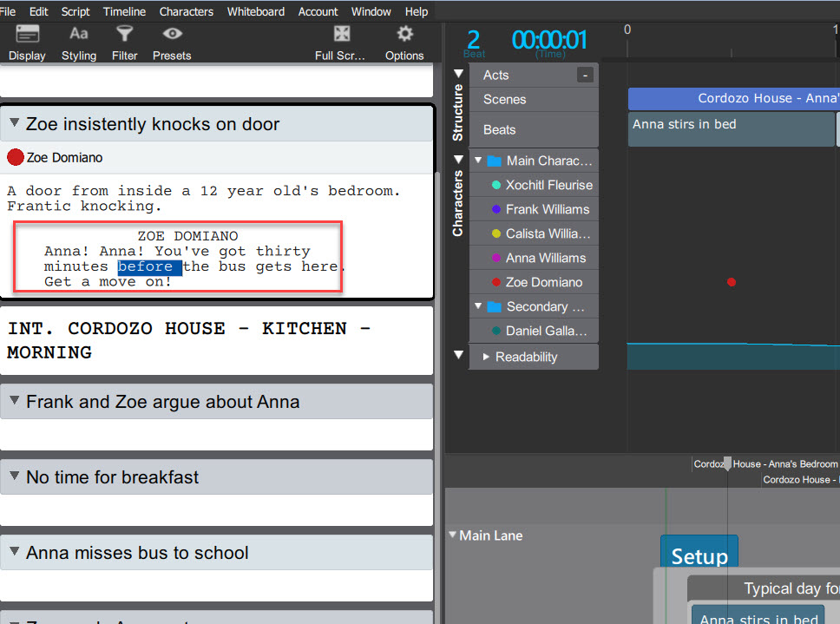Click Calista Williams' yellow color dot
Image resolution: width=840 pixels, height=624 pixels.
pyautogui.click(x=496, y=233)
